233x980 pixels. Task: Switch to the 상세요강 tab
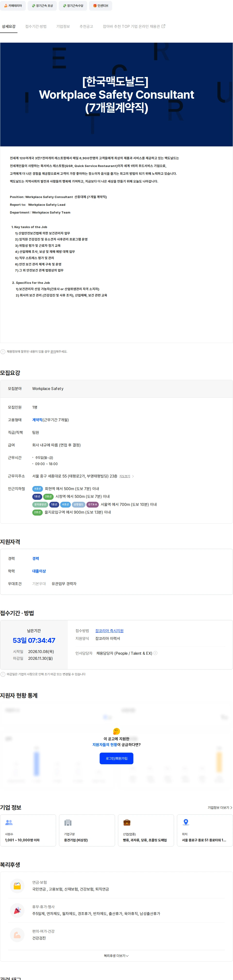click(x=9, y=27)
